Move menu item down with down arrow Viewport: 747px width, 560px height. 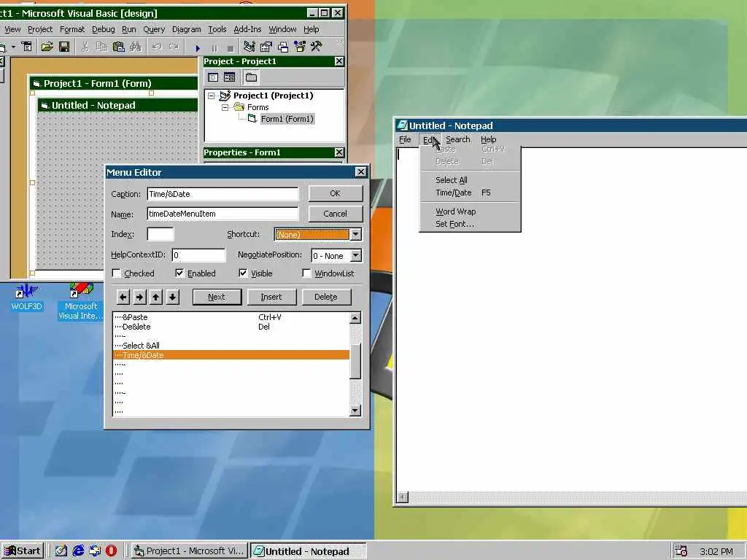coord(172,297)
